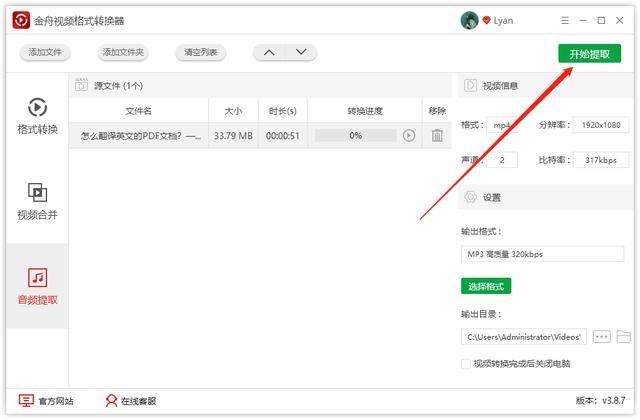Enable 视频转换完成后关闭电脑 checkbox
The width and height of the screenshot is (640, 420).
[466, 364]
